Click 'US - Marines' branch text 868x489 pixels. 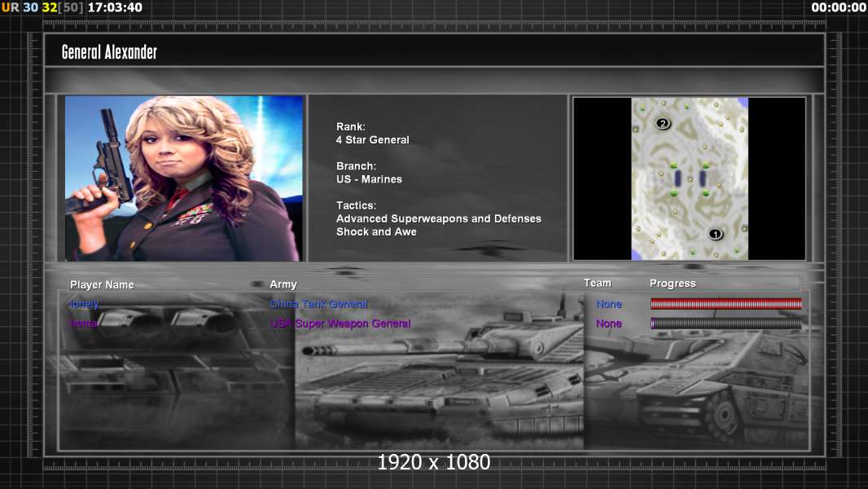coord(369,179)
